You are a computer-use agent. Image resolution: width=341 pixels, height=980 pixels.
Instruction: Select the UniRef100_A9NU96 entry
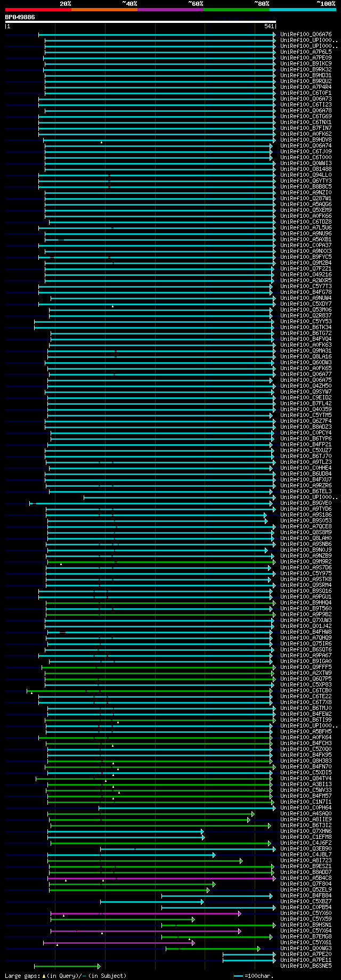[306, 234]
